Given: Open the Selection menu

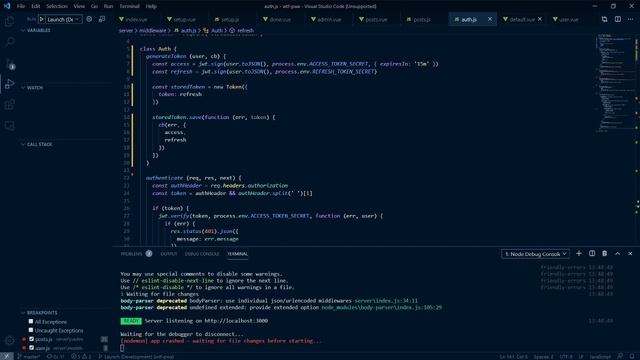Looking at the screenshot, I should (57, 6).
